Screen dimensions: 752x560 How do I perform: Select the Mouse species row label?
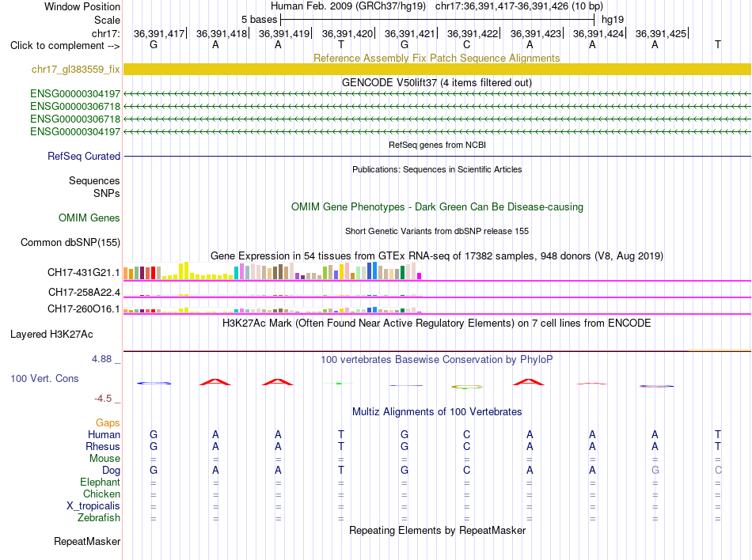pos(104,459)
